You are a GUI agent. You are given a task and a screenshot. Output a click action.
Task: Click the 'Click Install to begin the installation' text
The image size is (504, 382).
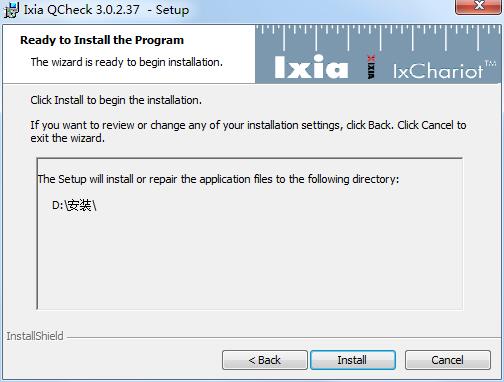(x=116, y=100)
